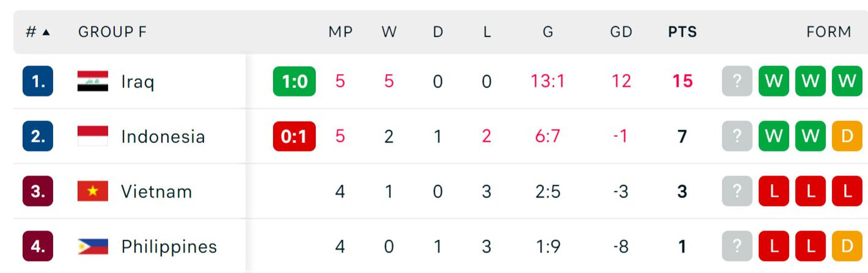This screenshot has height=273, width=868.
Task: Click Iraq's upcoming match question mark
Action: (x=737, y=81)
